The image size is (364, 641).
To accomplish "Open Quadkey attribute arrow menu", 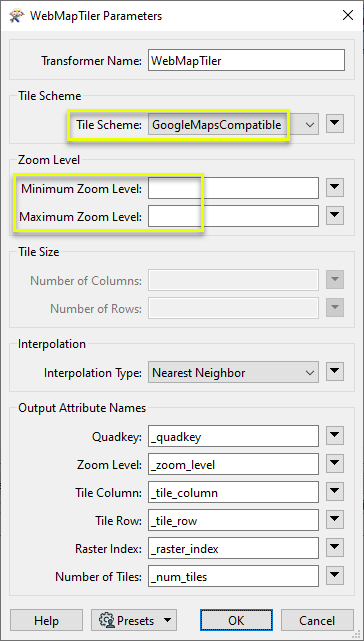I will [x=335, y=437].
